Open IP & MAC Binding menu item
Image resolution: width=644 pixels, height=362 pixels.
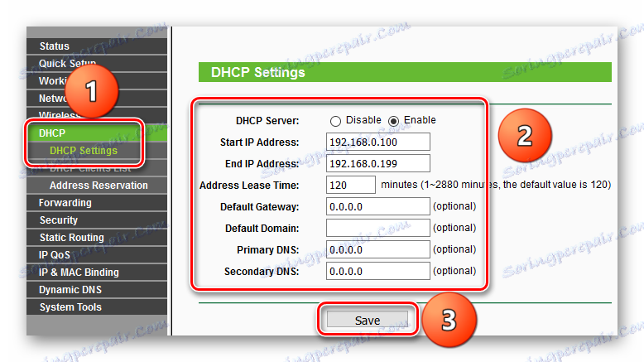point(97,273)
